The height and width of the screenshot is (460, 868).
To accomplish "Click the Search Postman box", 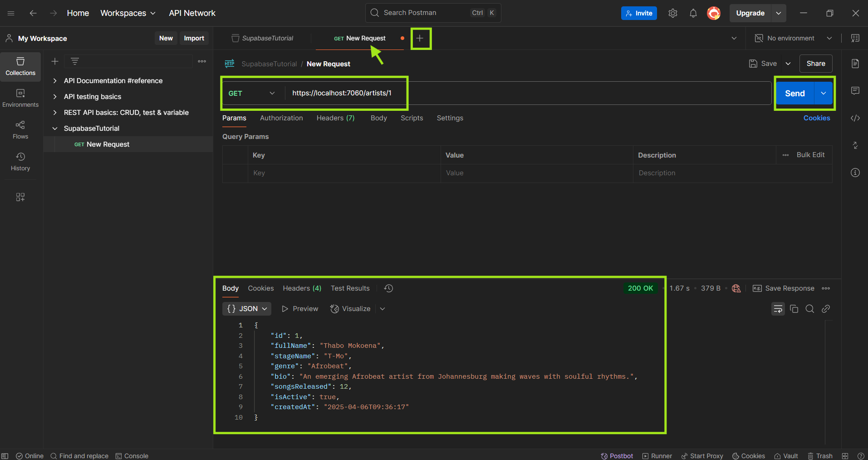I will 433,13.
